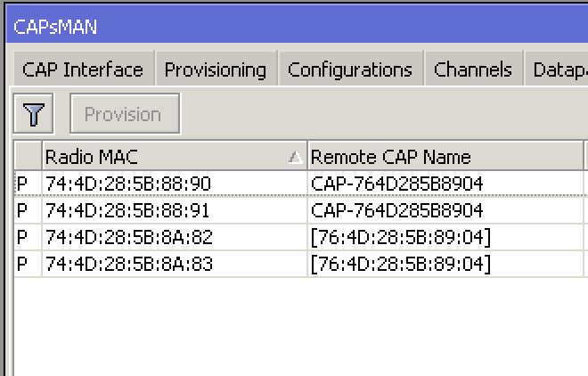Open the filter funnel icon button

click(x=33, y=113)
